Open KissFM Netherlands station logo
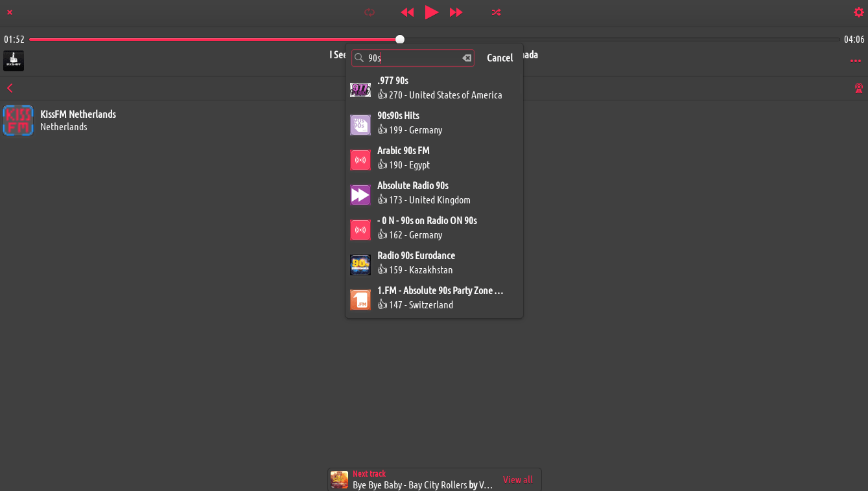868x491 pixels. pyautogui.click(x=18, y=120)
